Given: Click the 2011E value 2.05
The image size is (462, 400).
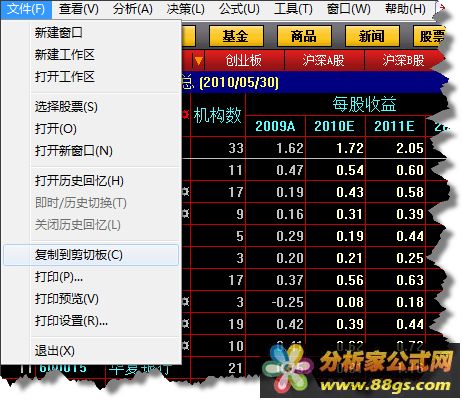Looking at the screenshot, I should (410, 148).
